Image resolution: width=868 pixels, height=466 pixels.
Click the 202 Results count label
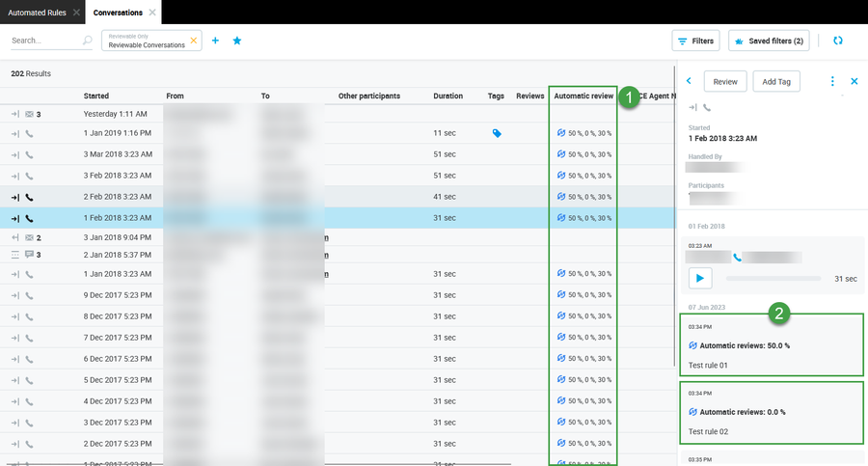pyautogui.click(x=31, y=73)
